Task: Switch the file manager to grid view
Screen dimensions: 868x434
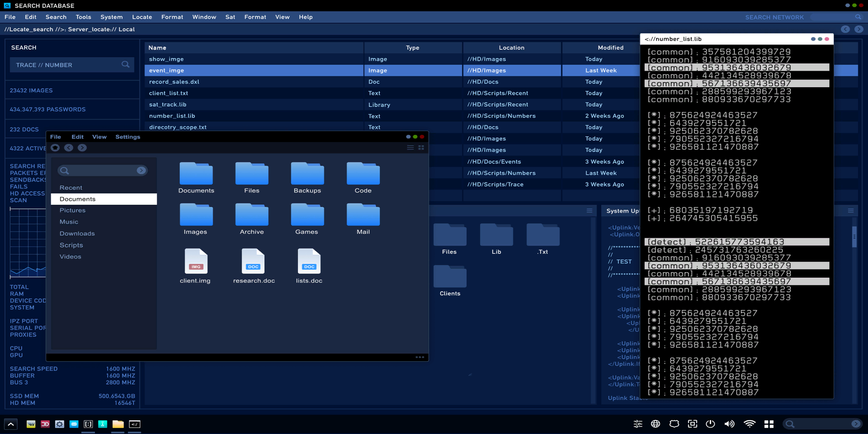Action: coord(421,147)
